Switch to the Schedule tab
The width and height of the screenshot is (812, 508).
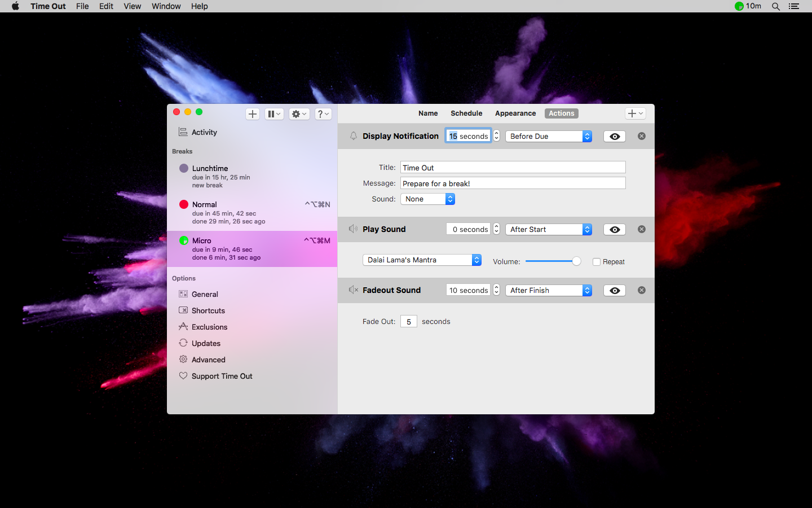coord(466,113)
